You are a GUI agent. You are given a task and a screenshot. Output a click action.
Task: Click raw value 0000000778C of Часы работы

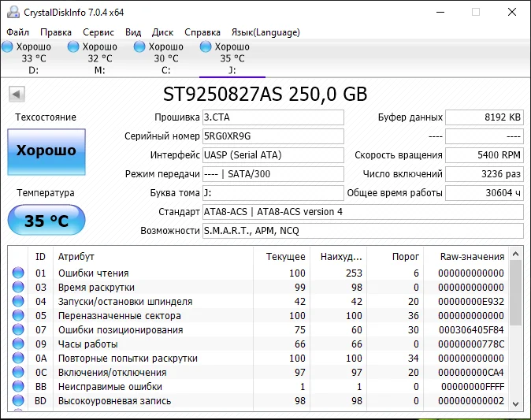pos(471,344)
